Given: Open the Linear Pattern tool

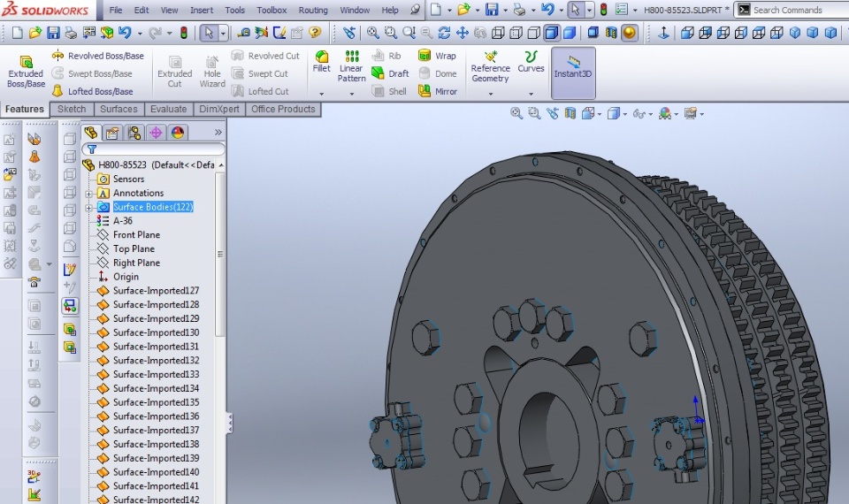Looking at the screenshot, I should tap(351, 66).
